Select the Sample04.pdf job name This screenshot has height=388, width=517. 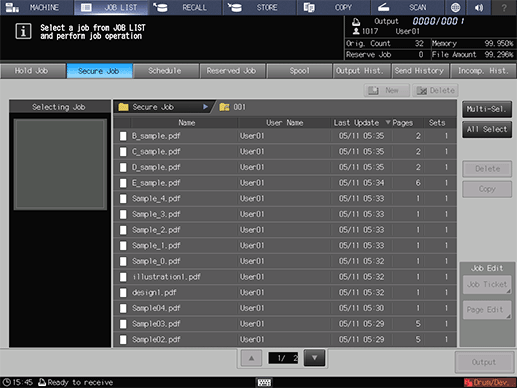pos(156,308)
